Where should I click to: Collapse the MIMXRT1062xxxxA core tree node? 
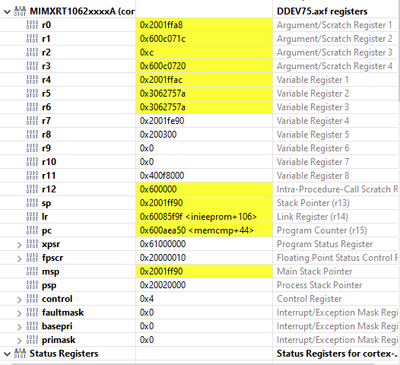point(7,12)
